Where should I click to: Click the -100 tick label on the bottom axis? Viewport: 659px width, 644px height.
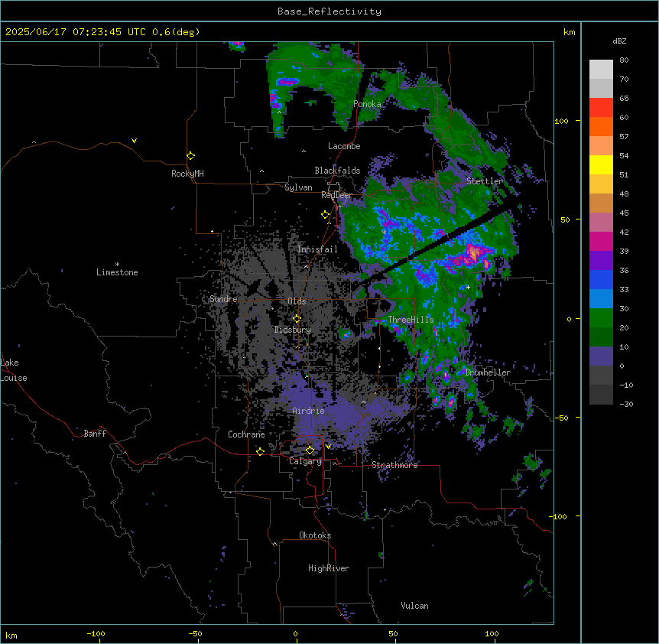96,633
